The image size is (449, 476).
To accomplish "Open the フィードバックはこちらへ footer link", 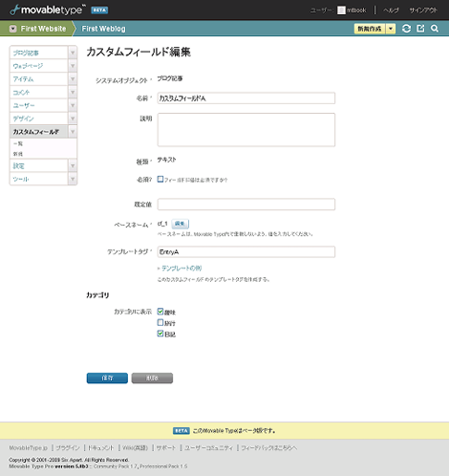I will 269,448.
